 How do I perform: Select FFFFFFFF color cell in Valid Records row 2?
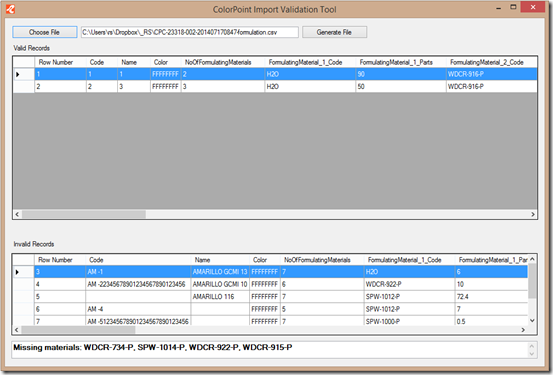[165, 87]
